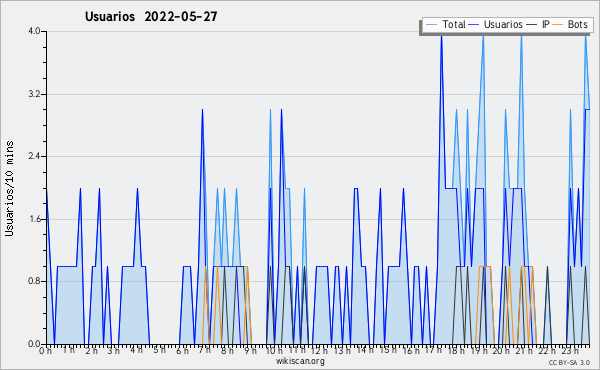Click the y-axis value 4.0
600x370 pixels.
[x=34, y=31]
